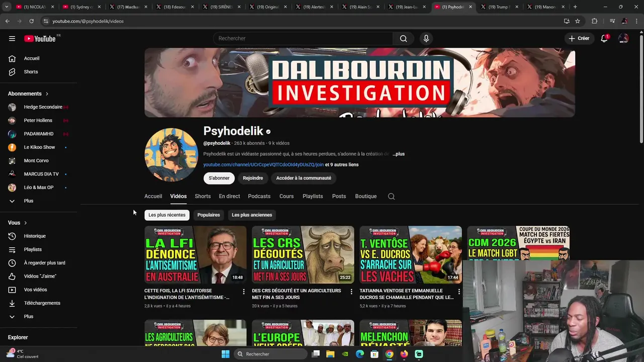
Task: Expand the Vous section header
Action: point(18,223)
